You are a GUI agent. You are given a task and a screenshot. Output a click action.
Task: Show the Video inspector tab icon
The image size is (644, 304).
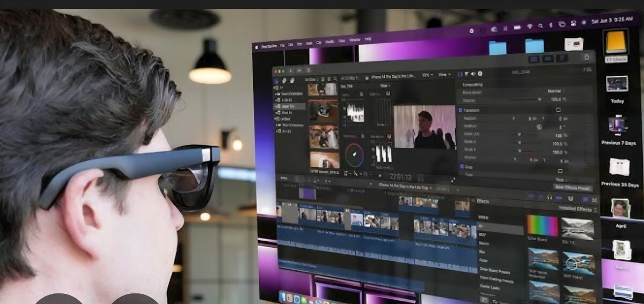pos(459,74)
